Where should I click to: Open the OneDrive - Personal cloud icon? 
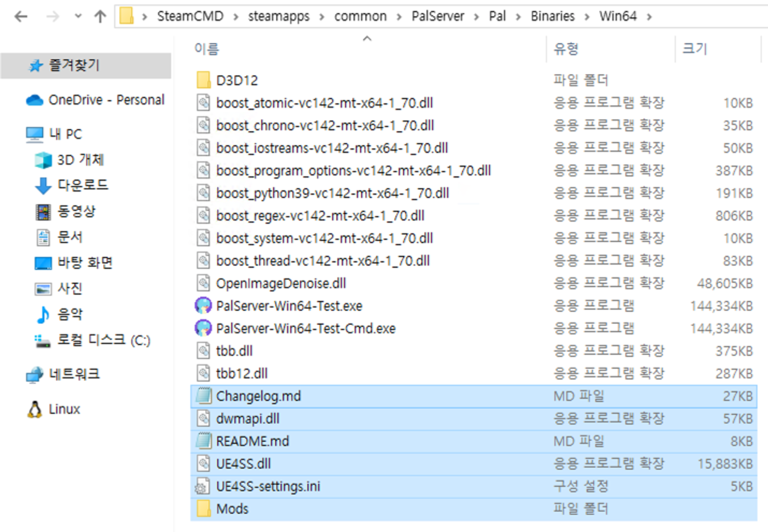pos(35,100)
